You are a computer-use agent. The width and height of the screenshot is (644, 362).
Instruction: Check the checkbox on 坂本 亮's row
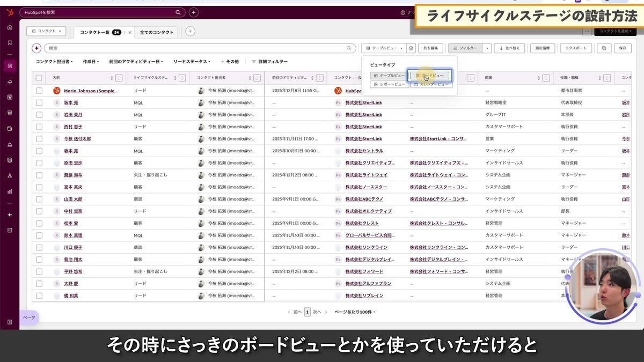(39, 102)
